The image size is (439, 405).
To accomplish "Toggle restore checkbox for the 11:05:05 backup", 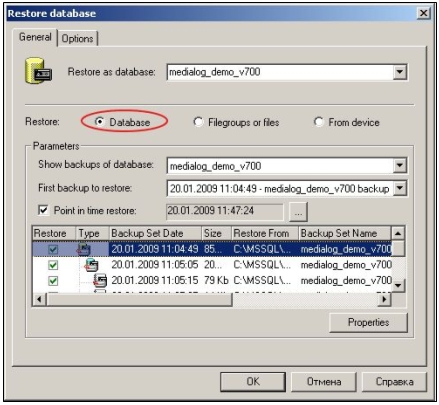I will click(x=53, y=265).
